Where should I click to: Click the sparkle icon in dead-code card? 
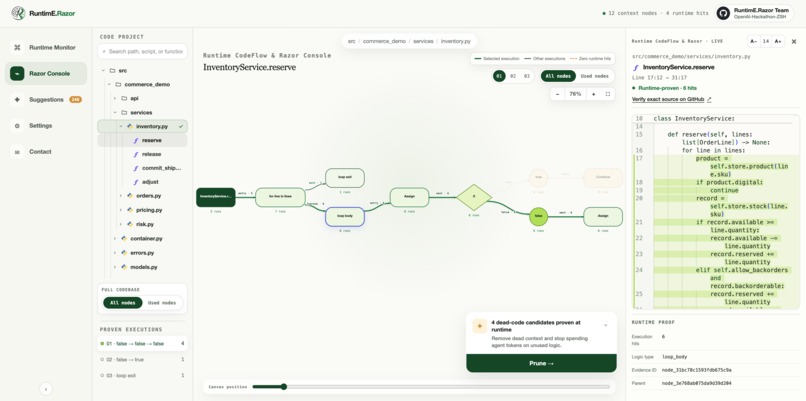(480, 326)
